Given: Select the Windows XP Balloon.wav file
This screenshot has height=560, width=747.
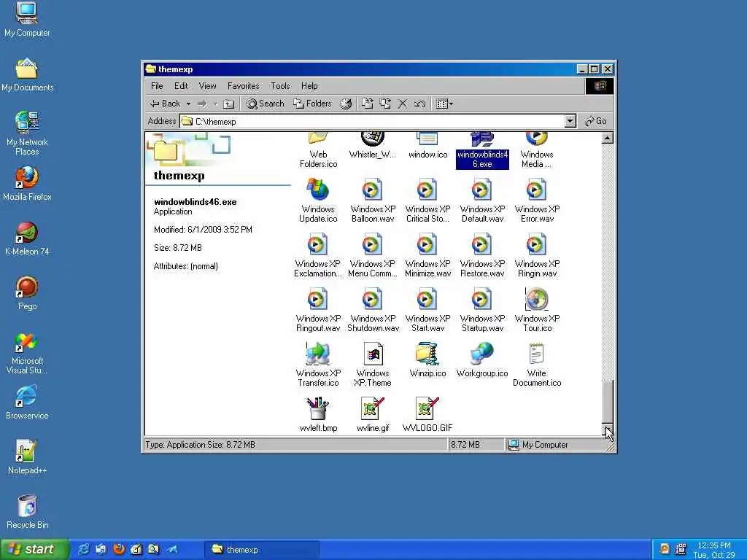Looking at the screenshot, I should 373,201.
